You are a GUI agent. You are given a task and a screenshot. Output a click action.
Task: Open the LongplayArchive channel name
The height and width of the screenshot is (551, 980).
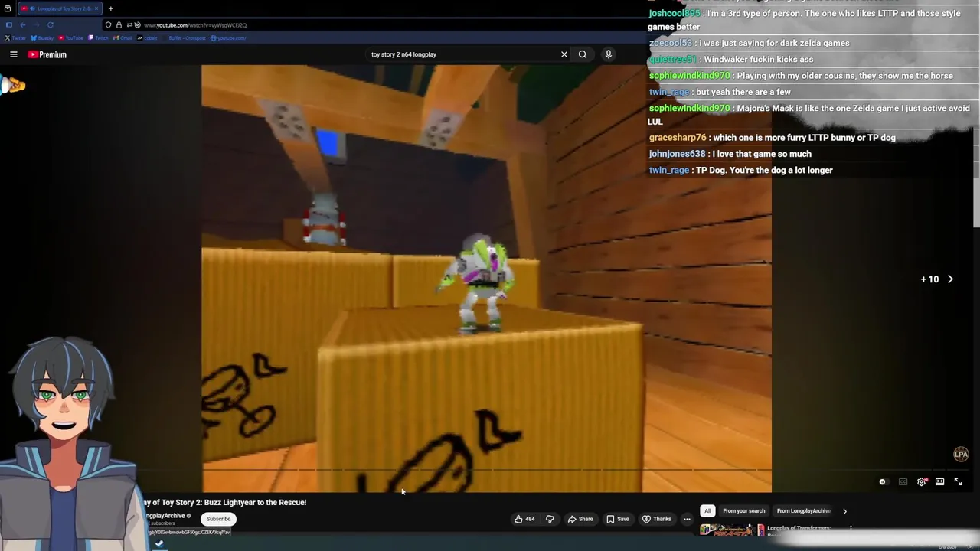point(165,516)
